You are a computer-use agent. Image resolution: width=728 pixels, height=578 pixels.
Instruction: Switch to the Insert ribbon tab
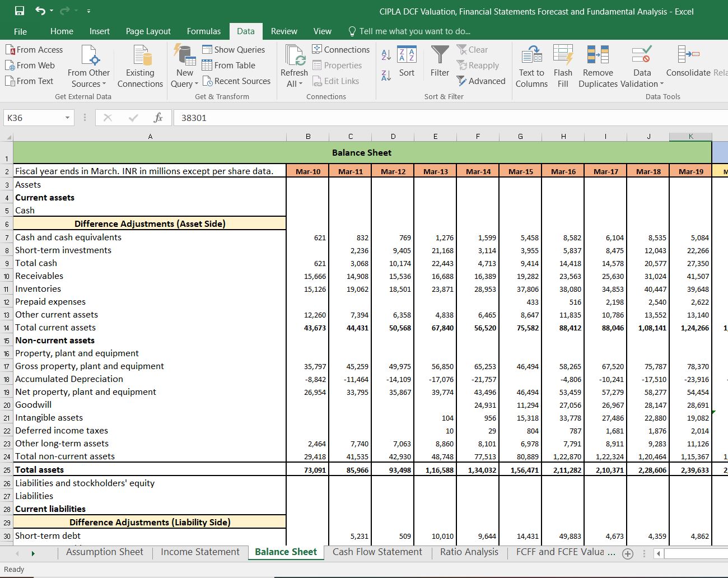point(99,31)
